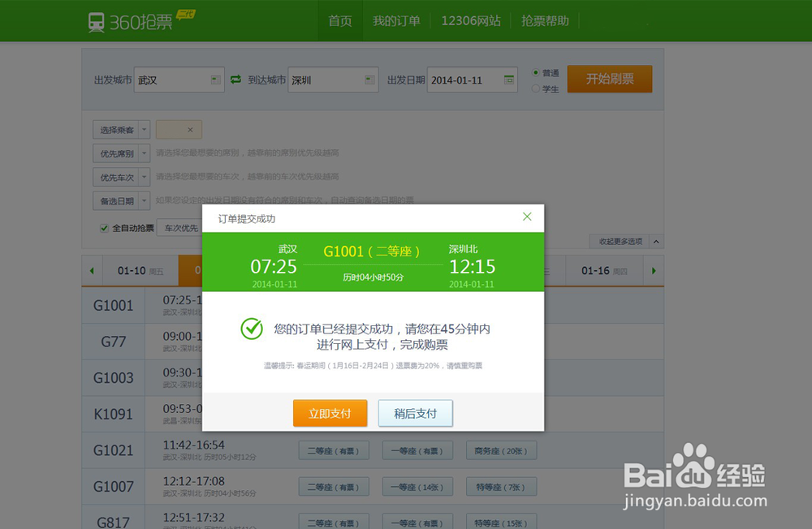
Task: Open the 车次优先 dropdown
Action: pyautogui.click(x=180, y=228)
